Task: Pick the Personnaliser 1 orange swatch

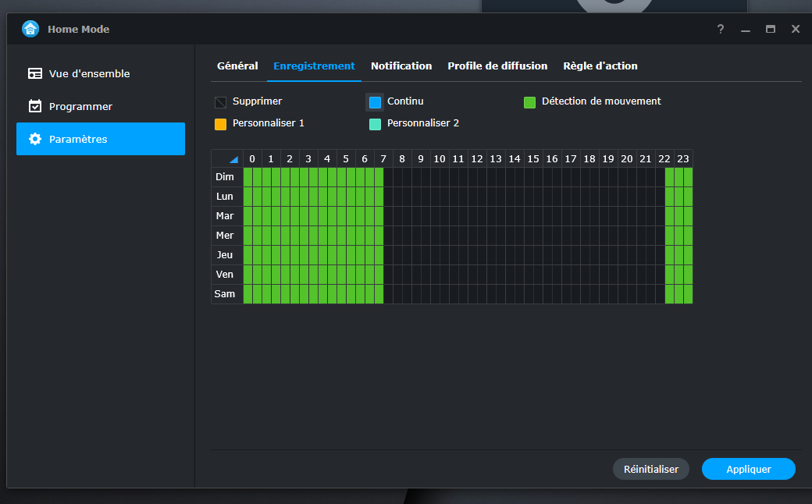Action: click(220, 124)
